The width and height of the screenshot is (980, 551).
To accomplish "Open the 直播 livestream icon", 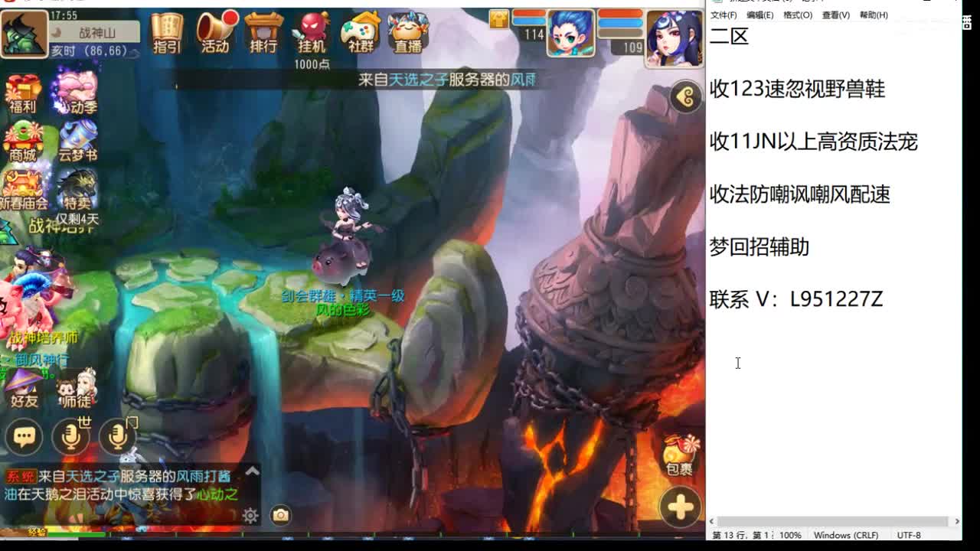I will coord(408,33).
